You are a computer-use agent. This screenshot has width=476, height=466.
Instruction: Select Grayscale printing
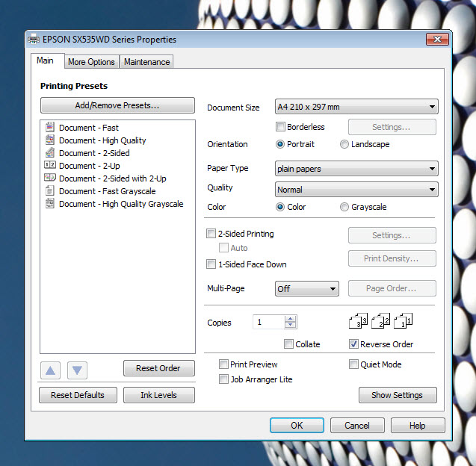point(344,207)
